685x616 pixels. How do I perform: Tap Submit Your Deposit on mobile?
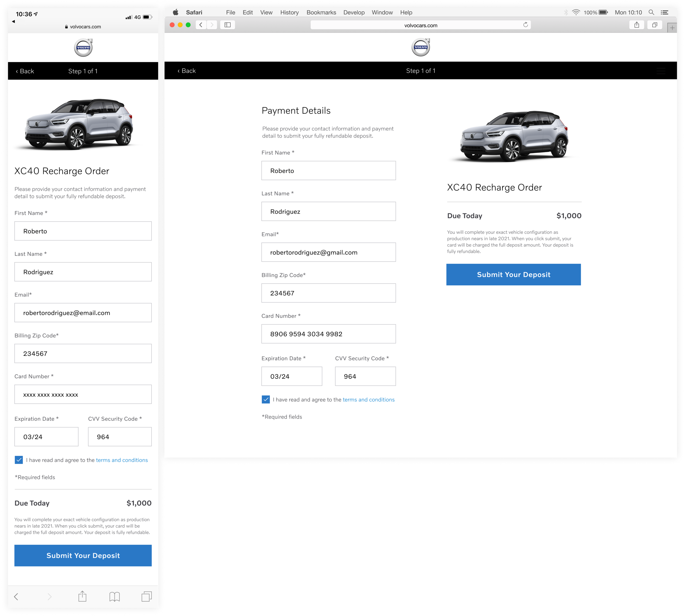click(x=83, y=555)
